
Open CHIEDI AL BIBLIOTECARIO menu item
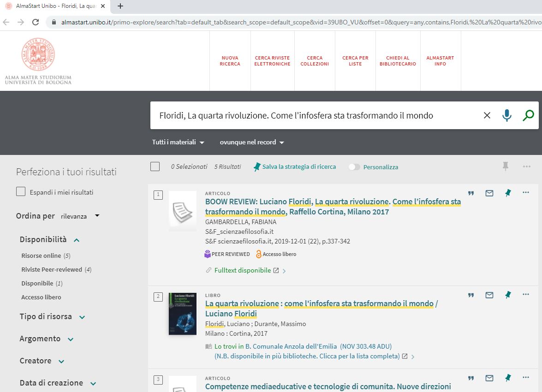pyautogui.click(x=398, y=61)
